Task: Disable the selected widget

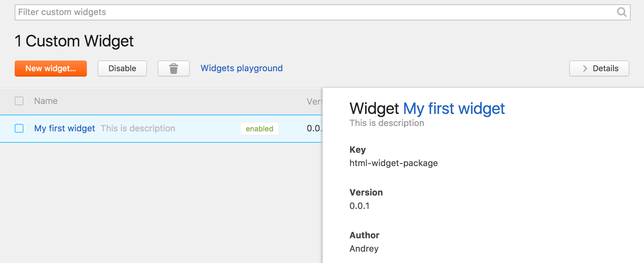Action: pyautogui.click(x=122, y=69)
